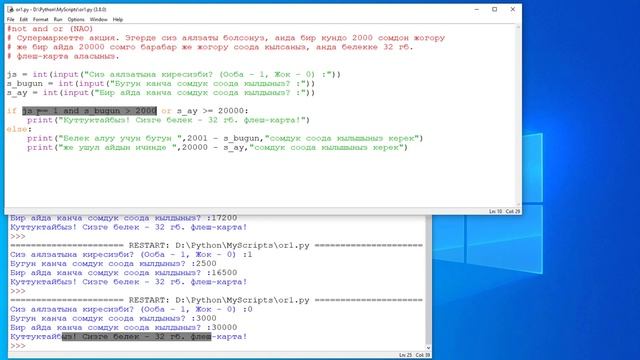This screenshot has width=640, height=360.
Task: Open the Window menu
Action: pyautogui.click(x=98, y=19)
